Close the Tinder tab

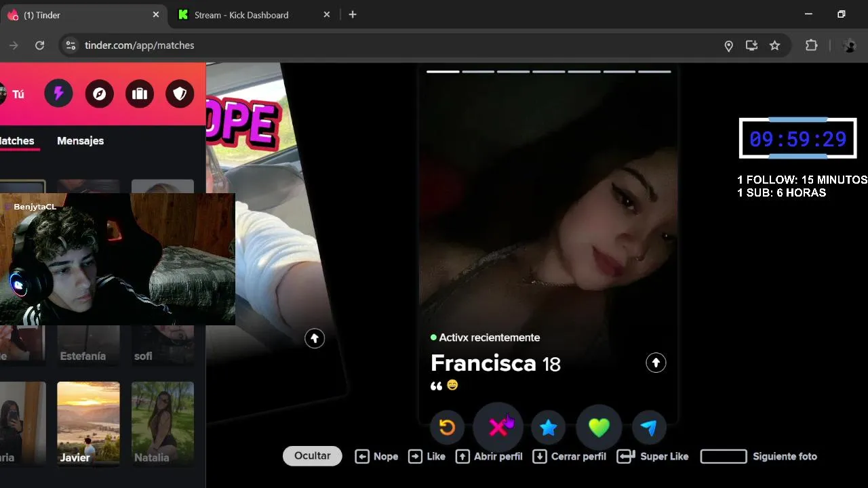coord(156,14)
